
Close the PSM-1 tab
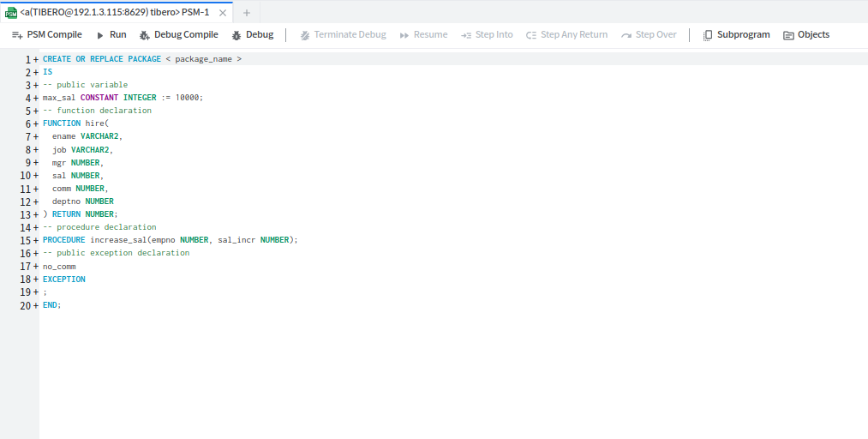(224, 13)
